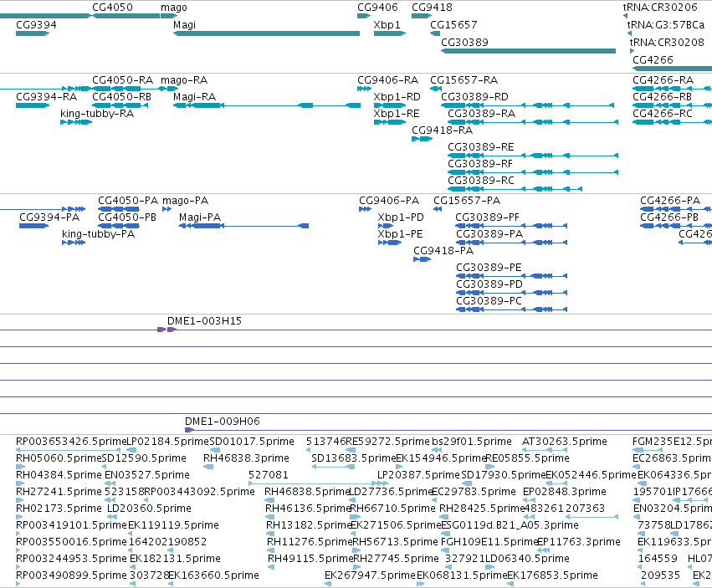Select protein king-tubby-PA
The image size is (712, 588).
click(x=74, y=243)
